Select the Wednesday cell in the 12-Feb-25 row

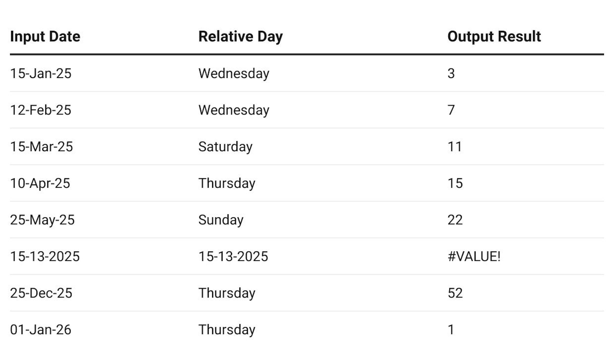coord(234,110)
